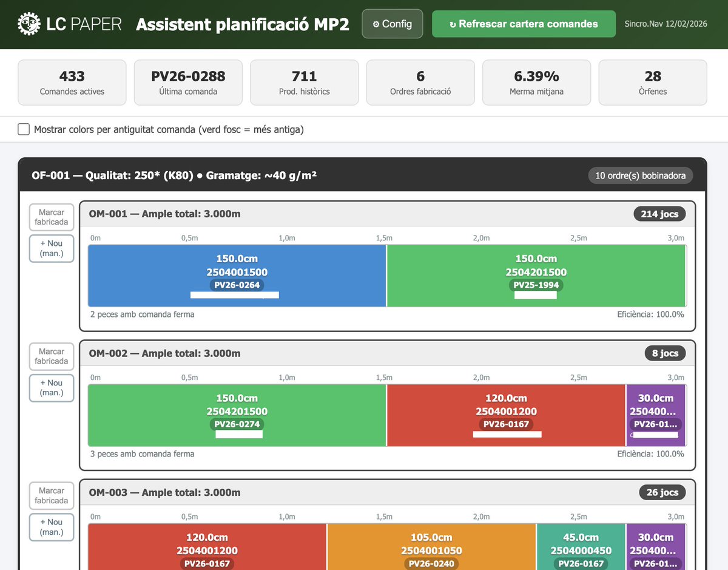
Task: Click the Sincro.Nav 12/02/2026 text
Action: pos(666,24)
